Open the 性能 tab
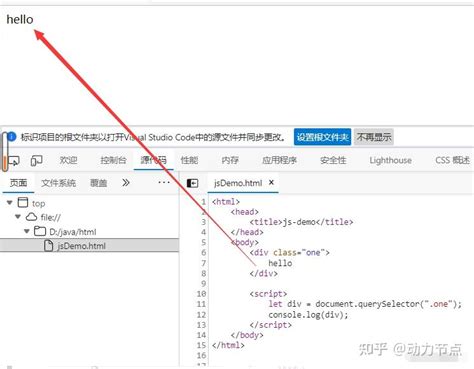474x369 pixels. pyautogui.click(x=189, y=160)
